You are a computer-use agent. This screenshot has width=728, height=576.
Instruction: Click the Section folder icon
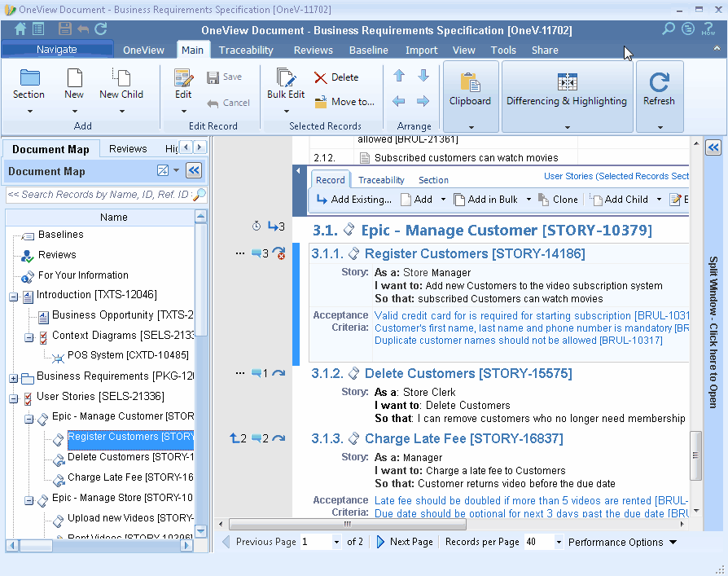pyautogui.click(x=29, y=77)
